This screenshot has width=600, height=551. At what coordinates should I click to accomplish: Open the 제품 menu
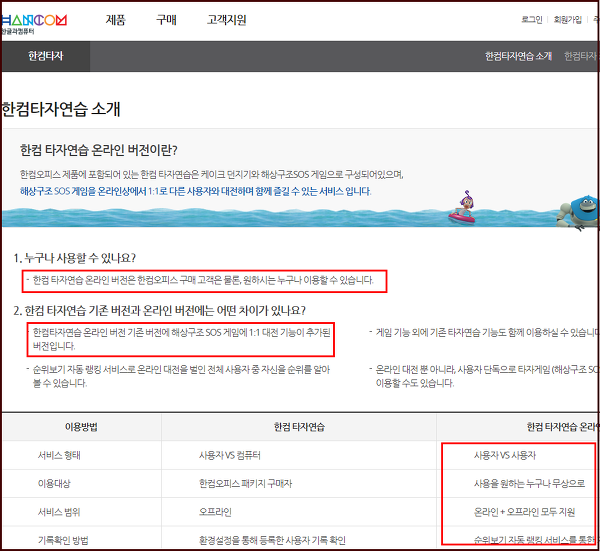(116, 20)
